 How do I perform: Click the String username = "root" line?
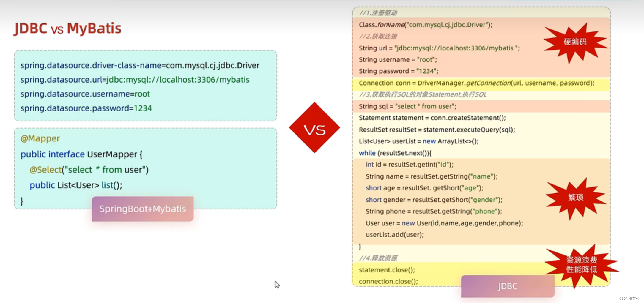click(x=398, y=60)
